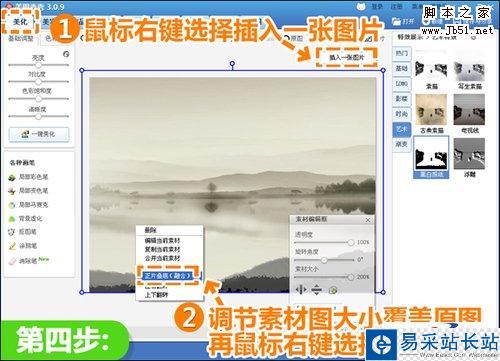The height and width of the screenshot is (361, 500).
Task: Select the 抠图笔 tool icon
Action: (12, 232)
